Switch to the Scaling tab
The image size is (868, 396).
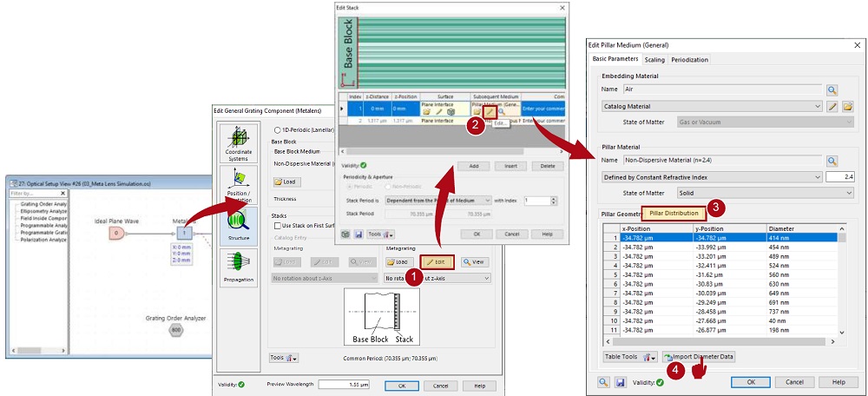point(654,59)
